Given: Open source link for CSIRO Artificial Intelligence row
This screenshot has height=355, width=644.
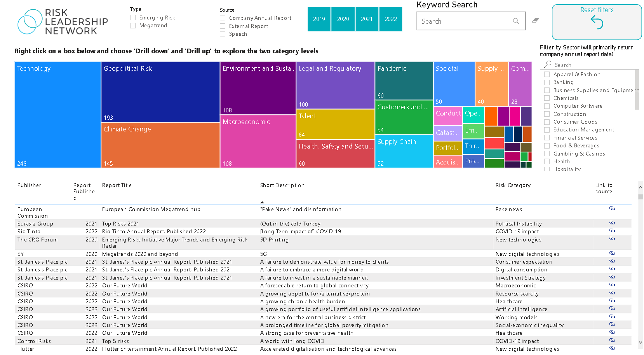Looking at the screenshot, I should pos(612,308).
